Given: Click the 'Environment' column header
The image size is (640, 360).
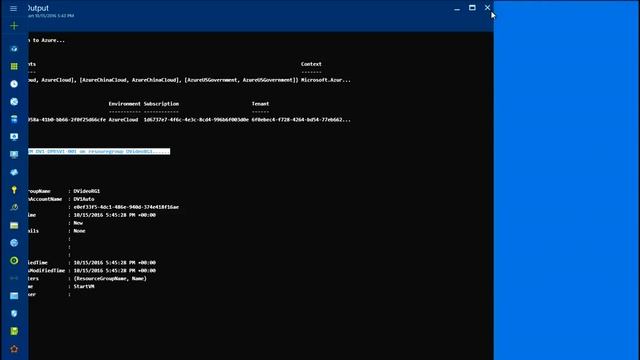Looking at the screenshot, I should click(124, 104).
